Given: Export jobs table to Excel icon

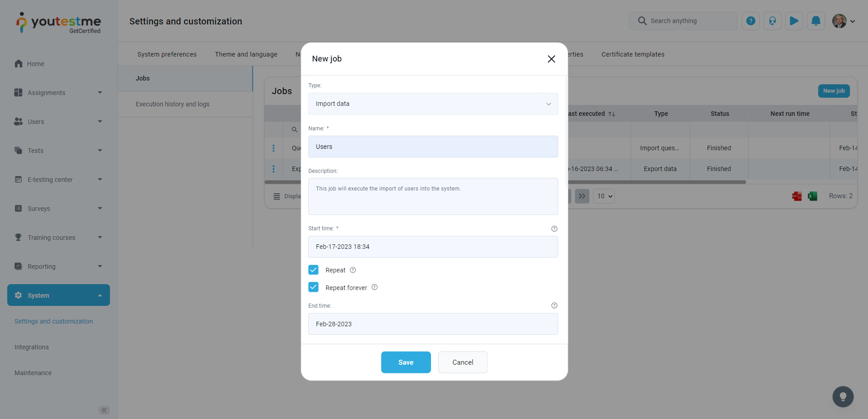Looking at the screenshot, I should tap(812, 196).
